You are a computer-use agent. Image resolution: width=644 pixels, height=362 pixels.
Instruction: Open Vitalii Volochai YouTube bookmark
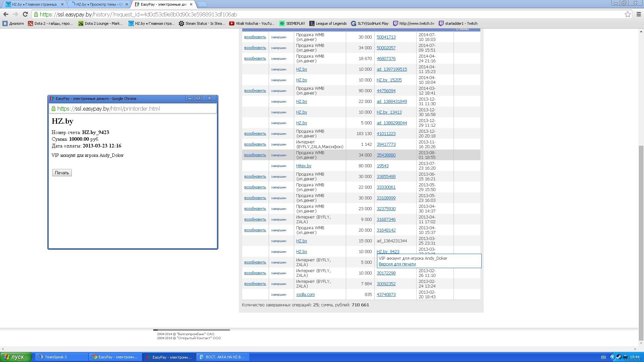pyautogui.click(x=252, y=23)
